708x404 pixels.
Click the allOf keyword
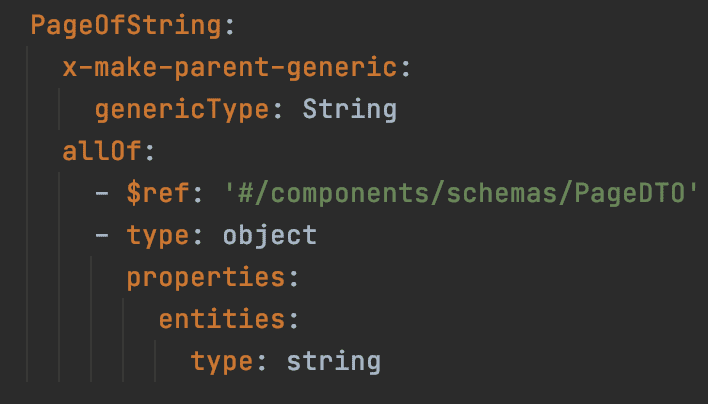(x=102, y=151)
